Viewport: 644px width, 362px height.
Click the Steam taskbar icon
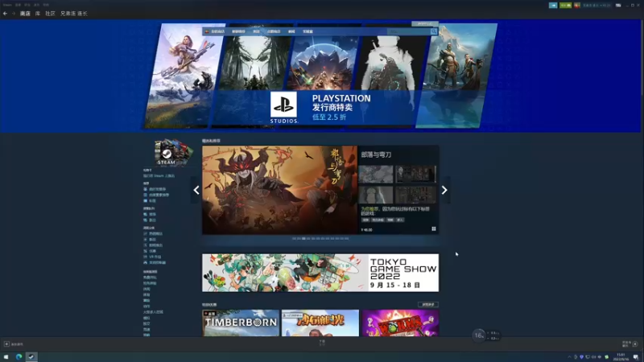pyautogui.click(x=31, y=356)
